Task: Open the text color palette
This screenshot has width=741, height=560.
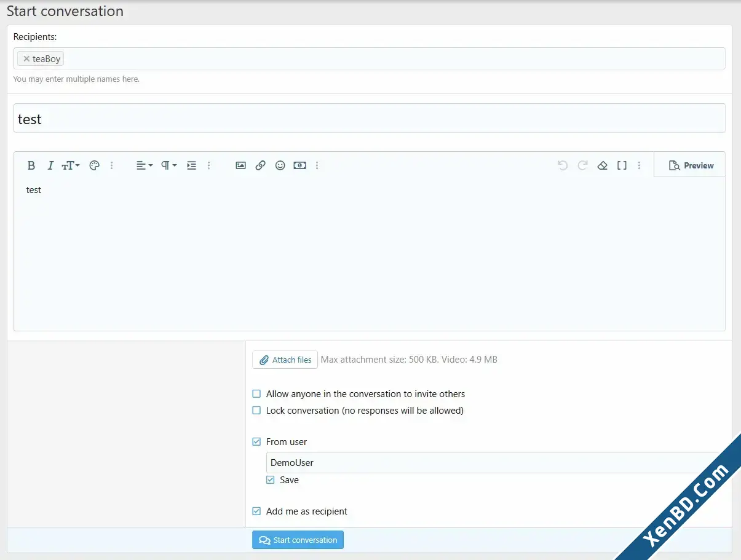Action: coord(94,165)
